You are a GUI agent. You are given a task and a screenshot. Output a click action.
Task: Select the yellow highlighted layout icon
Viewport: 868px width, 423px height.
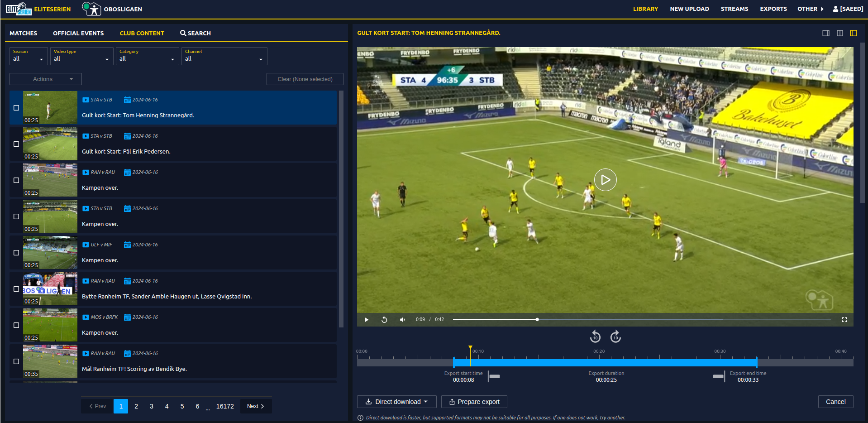[x=853, y=33]
